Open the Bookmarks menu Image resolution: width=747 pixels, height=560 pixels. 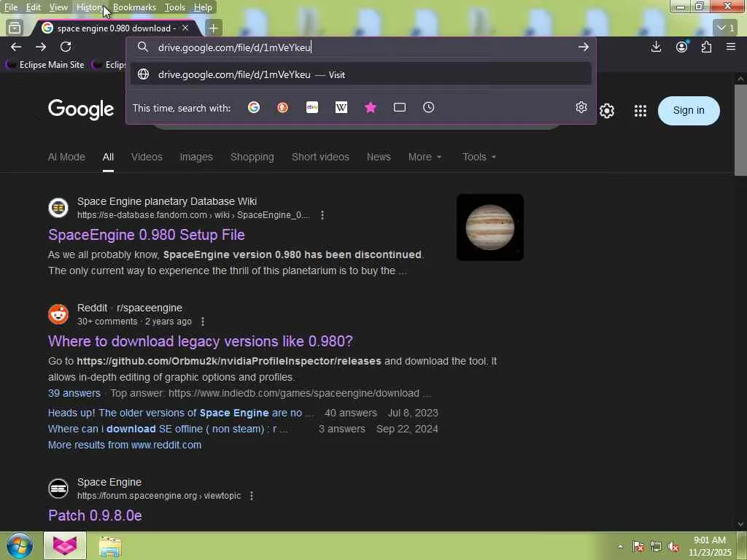point(134,7)
